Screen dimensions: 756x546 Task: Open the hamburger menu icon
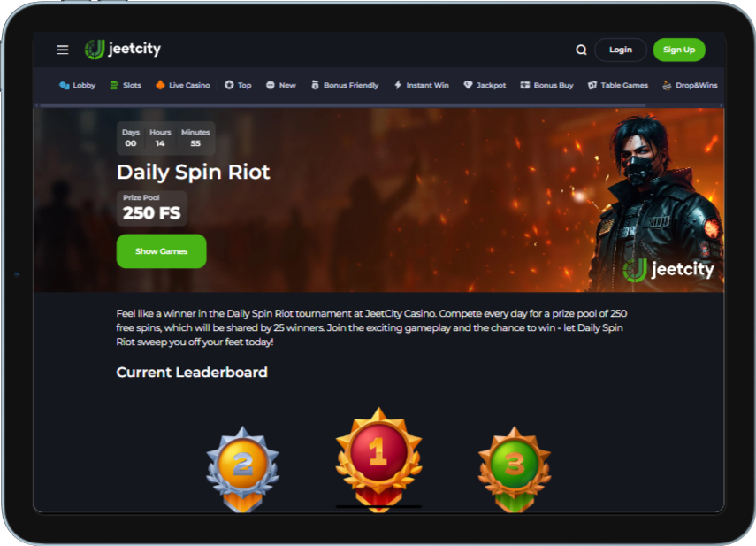coord(62,50)
